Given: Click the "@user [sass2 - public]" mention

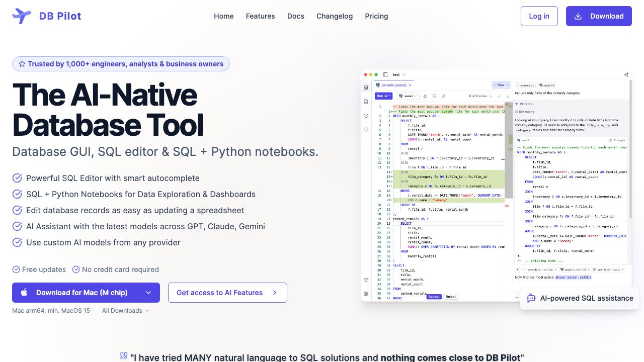Looking at the screenshot, I should pyautogui.click(x=573, y=278).
